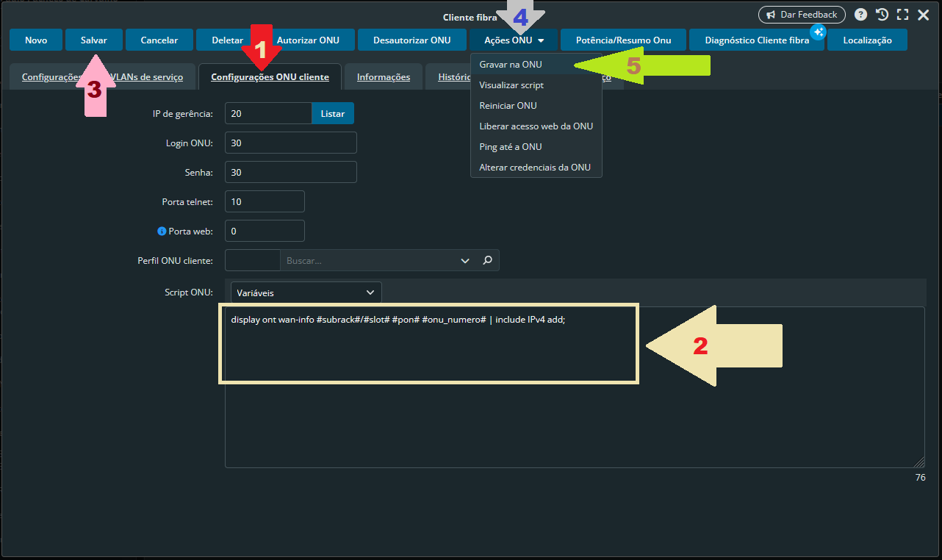Click the Potência/Resumo Onu button
Viewport: 942px width, 560px height.
tap(623, 40)
